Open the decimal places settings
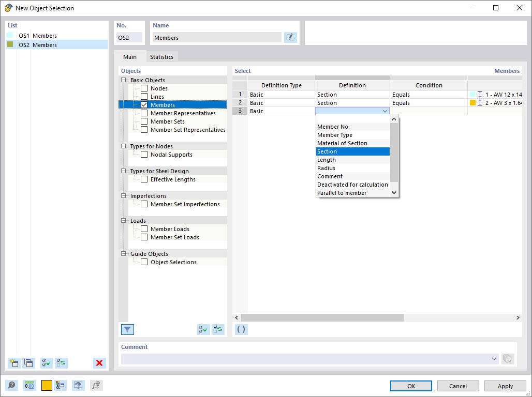532x397 pixels. click(29, 385)
